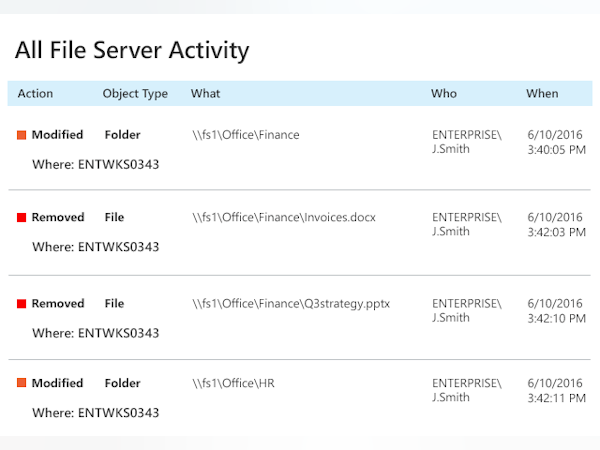Click ENTERPRISE\J.Smith in the HR folder row
600x450 pixels.
tap(466, 390)
